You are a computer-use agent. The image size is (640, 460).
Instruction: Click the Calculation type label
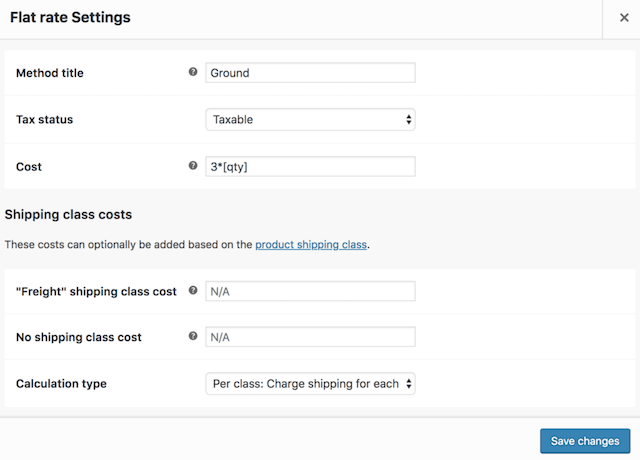click(61, 384)
